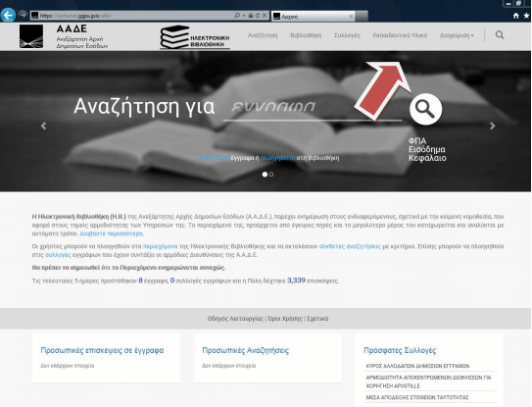532x407 pixels.
Task: Click the Αναζήτηση για search input field
Action: [x=313, y=108]
